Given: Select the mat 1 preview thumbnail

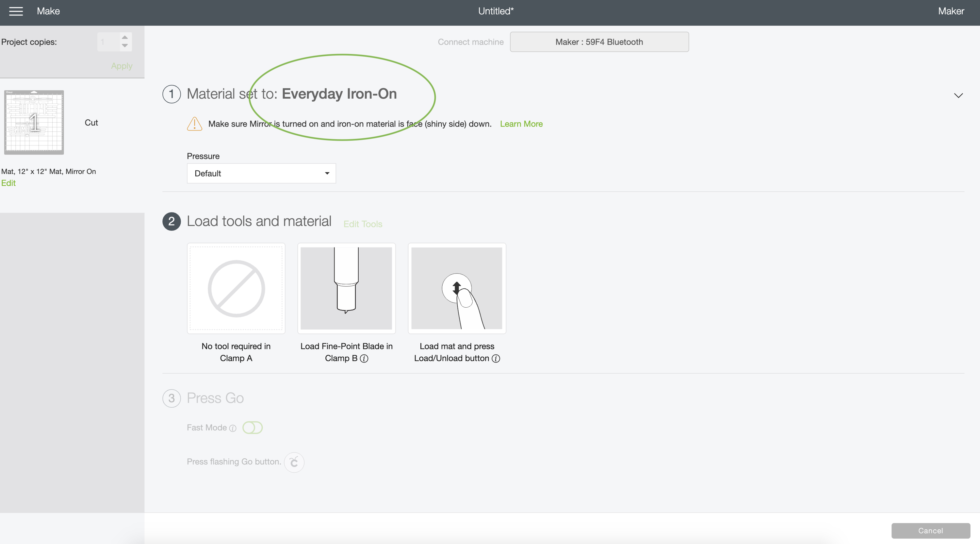Looking at the screenshot, I should 34,122.
